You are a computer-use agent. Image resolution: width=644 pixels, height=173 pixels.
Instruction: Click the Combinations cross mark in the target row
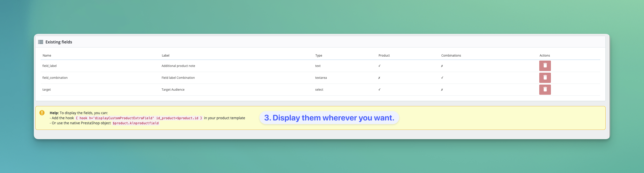pos(442,90)
